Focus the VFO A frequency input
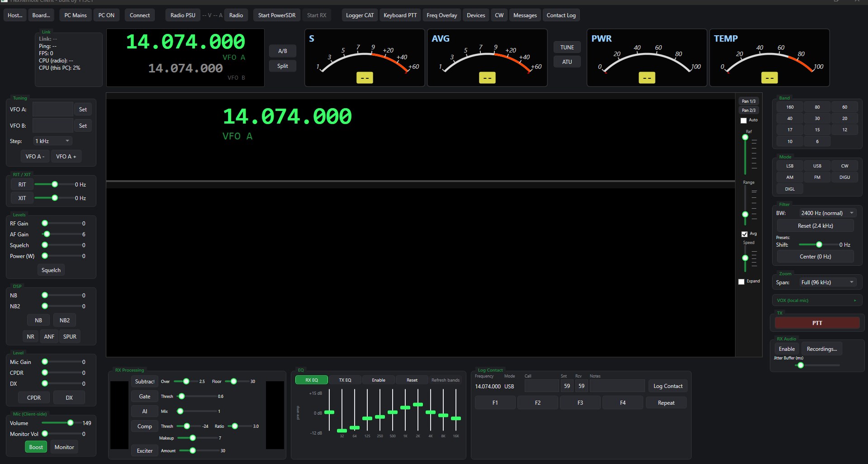The width and height of the screenshot is (868, 464). coord(52,110)
